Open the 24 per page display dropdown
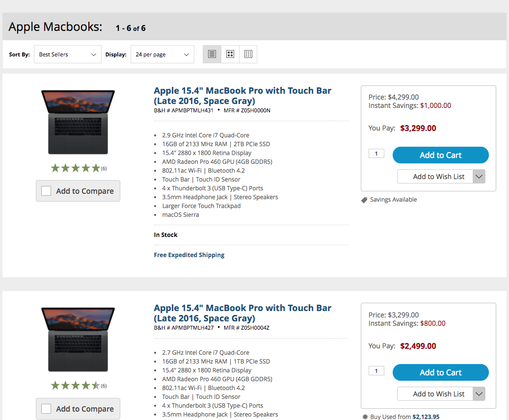Screen dimensions: 509x420 (162, 54)
